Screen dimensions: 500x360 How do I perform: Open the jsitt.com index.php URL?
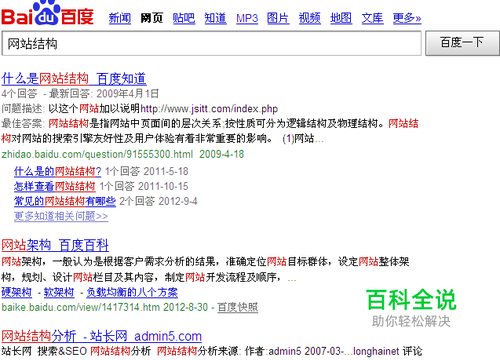pyautogui.click(x=209, y=109)
